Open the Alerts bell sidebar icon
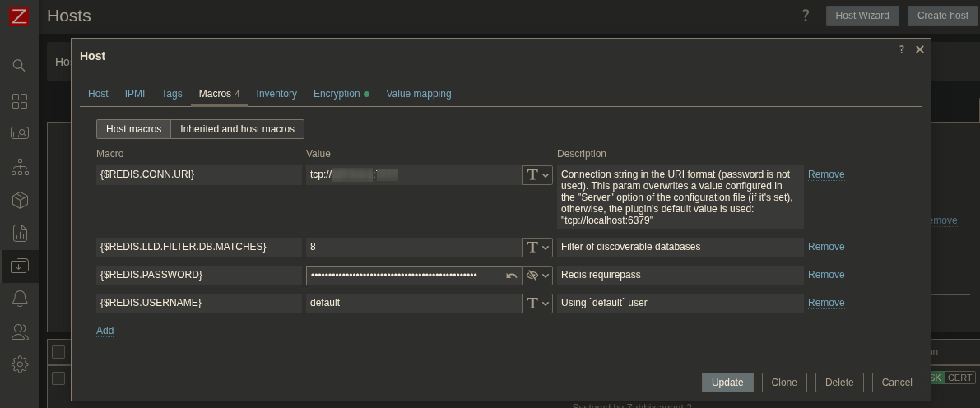Viewport: 980px width, 408px height. [x=20, y=299]
